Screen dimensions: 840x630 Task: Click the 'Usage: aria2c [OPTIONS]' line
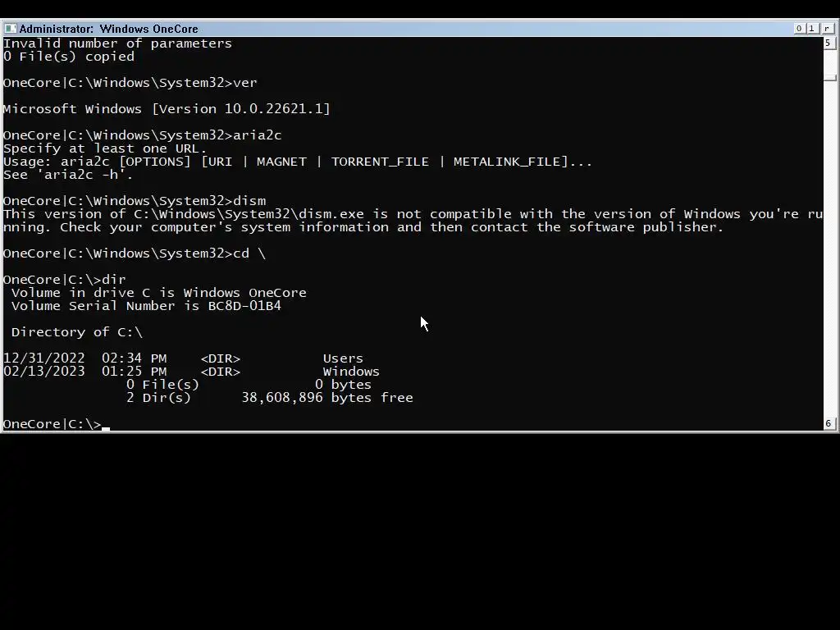(x=298, y=162)
